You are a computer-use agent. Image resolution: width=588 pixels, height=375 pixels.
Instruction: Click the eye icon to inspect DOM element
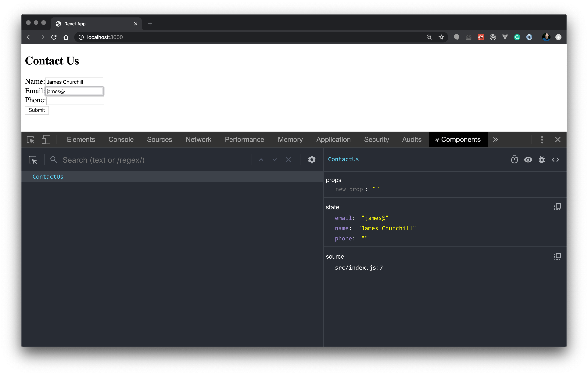(528, 159)
